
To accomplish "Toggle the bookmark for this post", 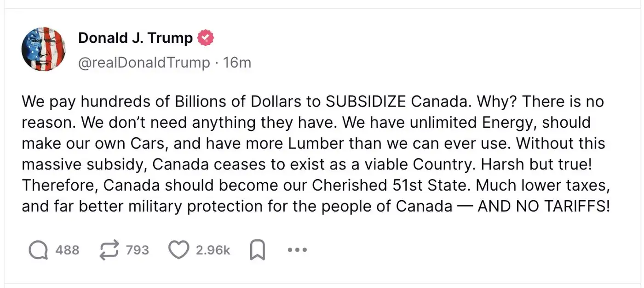I will coord(257,250).
